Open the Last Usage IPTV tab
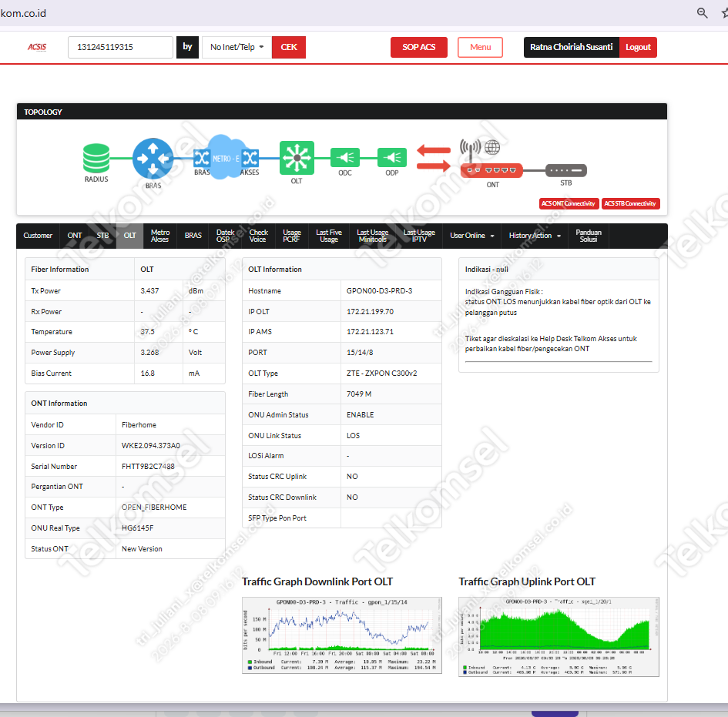 tap(419, 236)
